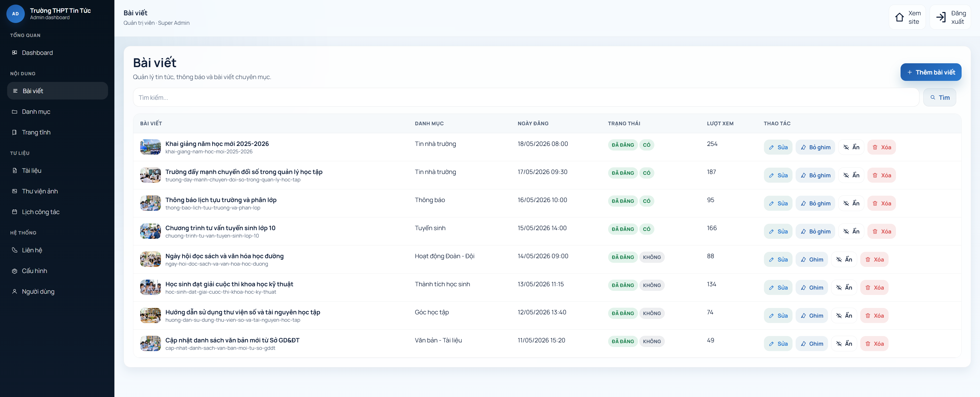Edit Khai giảng năm học mới article
The width and height of the screenshot is (980, 397).
point(778,147)
